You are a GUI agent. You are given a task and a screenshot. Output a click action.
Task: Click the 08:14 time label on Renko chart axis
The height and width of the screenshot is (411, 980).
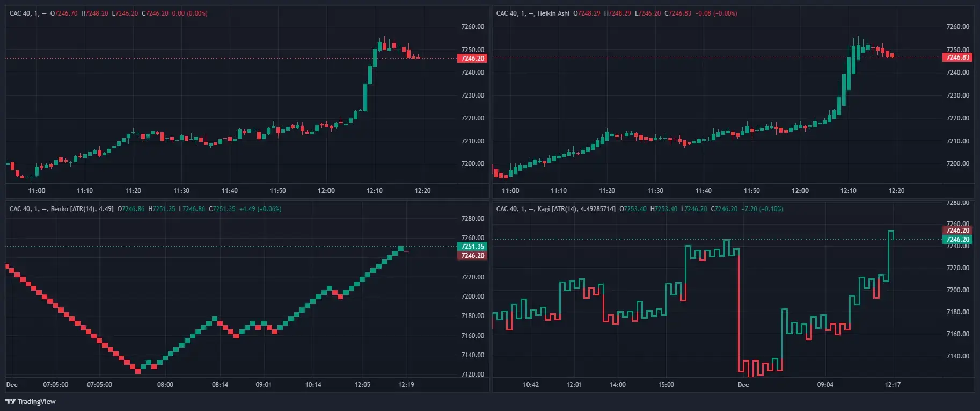220,385
